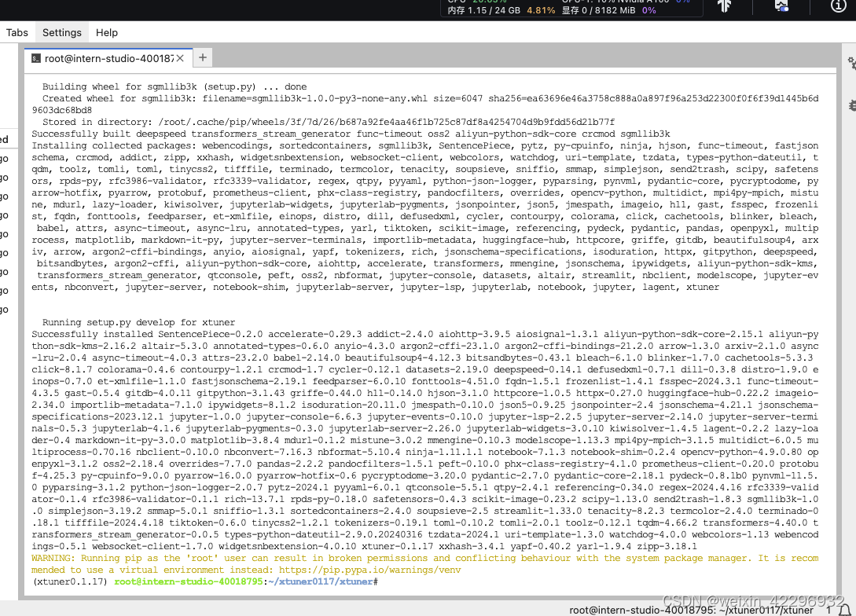Open the Settings menu
The height and width of the screenshot is (616, 856).
point(61,33)
